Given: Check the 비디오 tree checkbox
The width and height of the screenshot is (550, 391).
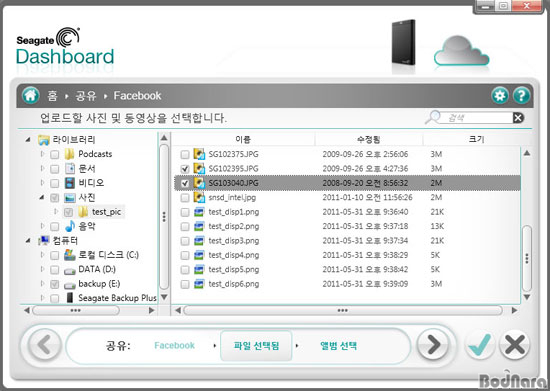Looking at the screenshot, I should 54,183.
